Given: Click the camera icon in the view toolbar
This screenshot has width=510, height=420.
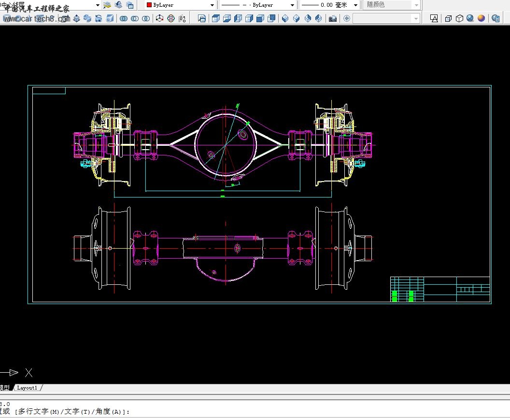Looking at the screenshot, I should [x=333, y=18].
